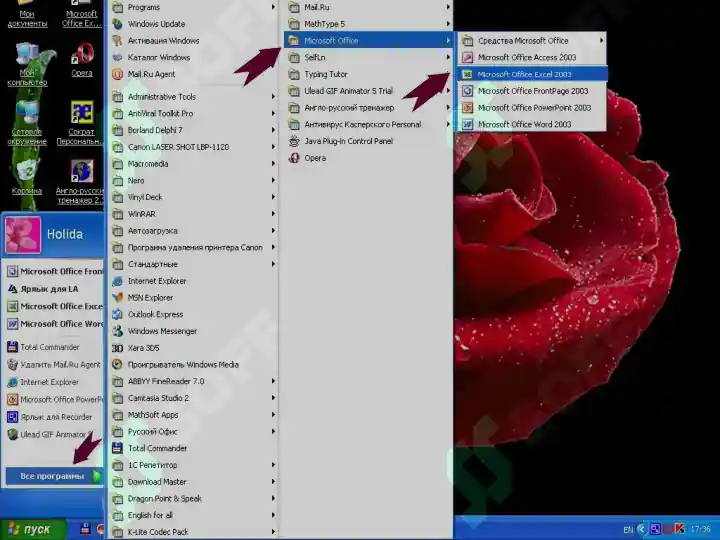Click Активация Windows icon
Image resolution: width=720 pixels, height=540 pixels.
118,41
